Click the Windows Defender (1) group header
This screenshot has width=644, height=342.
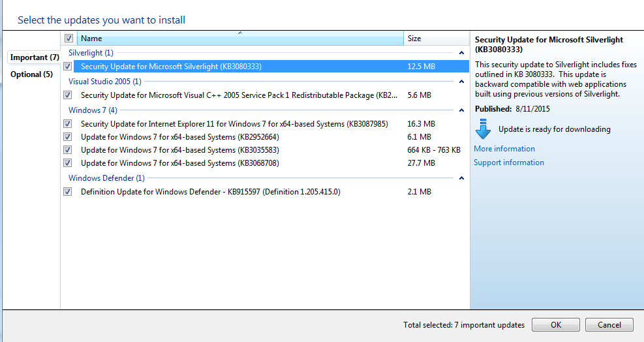coord(106,178)
